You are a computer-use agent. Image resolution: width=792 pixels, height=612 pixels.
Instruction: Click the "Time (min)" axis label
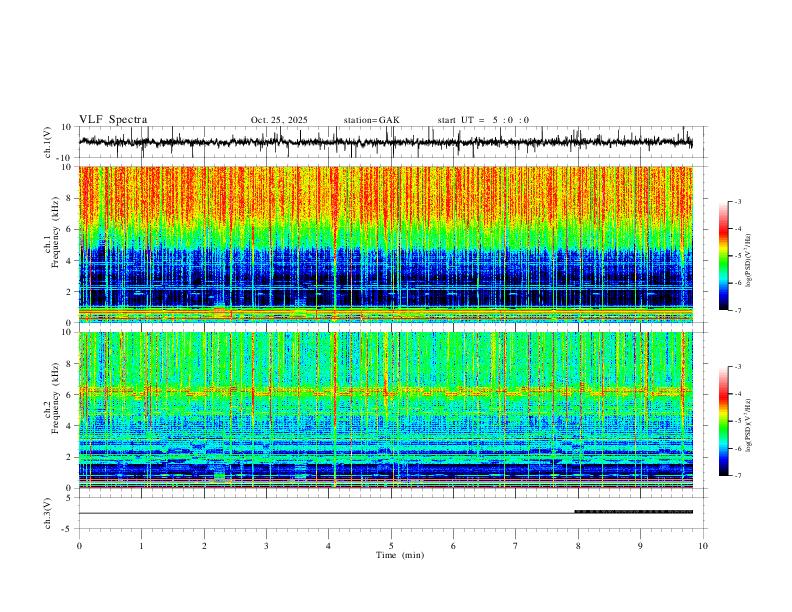(x=400, y=555)
